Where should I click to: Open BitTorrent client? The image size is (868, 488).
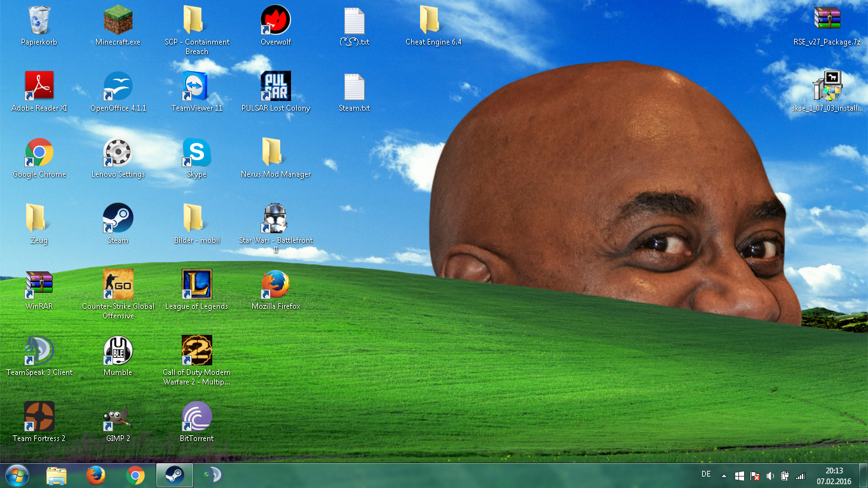click(x=196, y=416)
